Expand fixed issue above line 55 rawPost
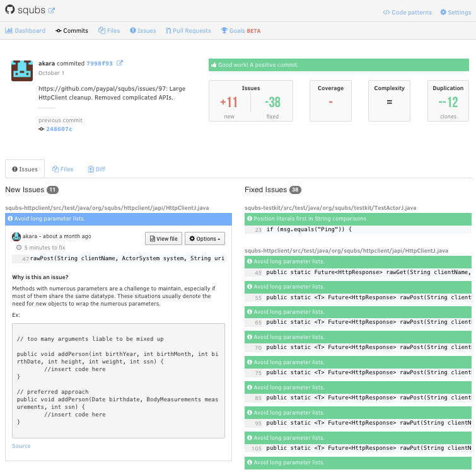Viewport: 476px width, 470px height. [358, 287]
